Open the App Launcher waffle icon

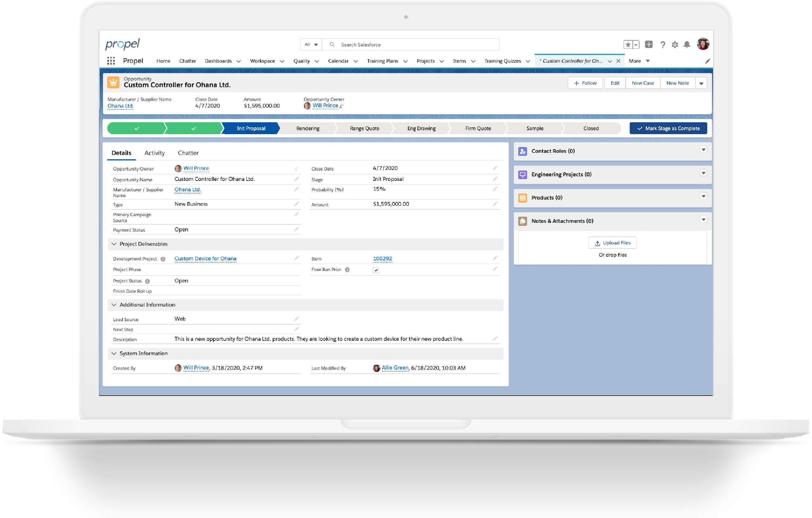111,61
